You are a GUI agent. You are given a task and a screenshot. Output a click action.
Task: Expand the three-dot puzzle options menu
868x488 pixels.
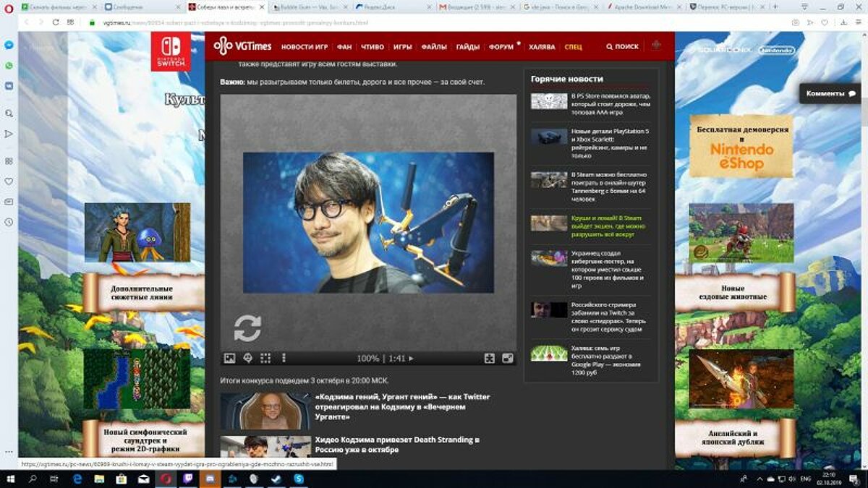click(x=284, y=358)
